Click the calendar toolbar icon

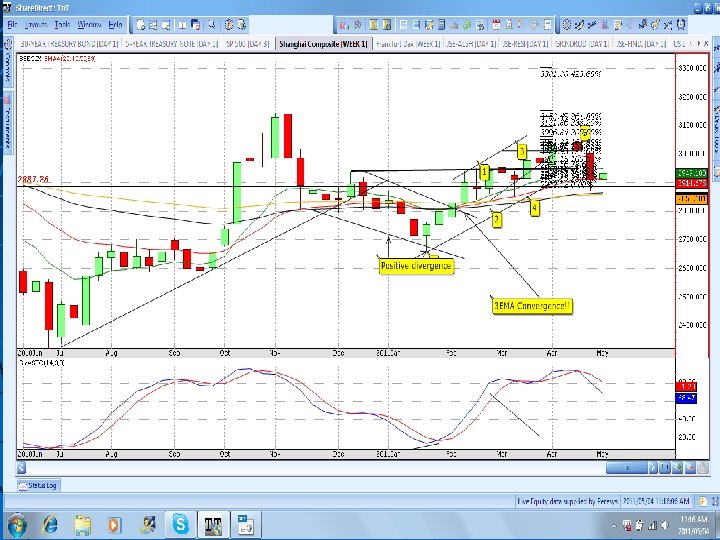click(x=496, y=25)
